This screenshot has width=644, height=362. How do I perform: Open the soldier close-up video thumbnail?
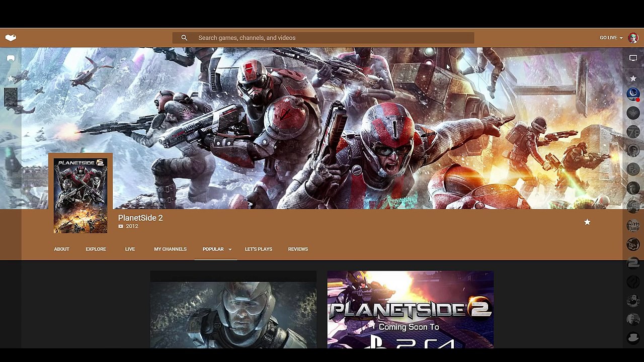pos(233,309)
